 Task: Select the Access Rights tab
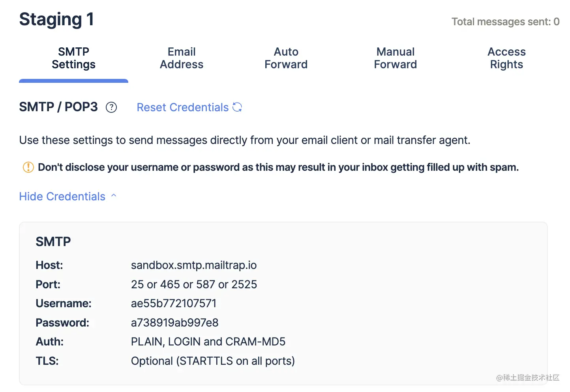(x=506, y=58)
